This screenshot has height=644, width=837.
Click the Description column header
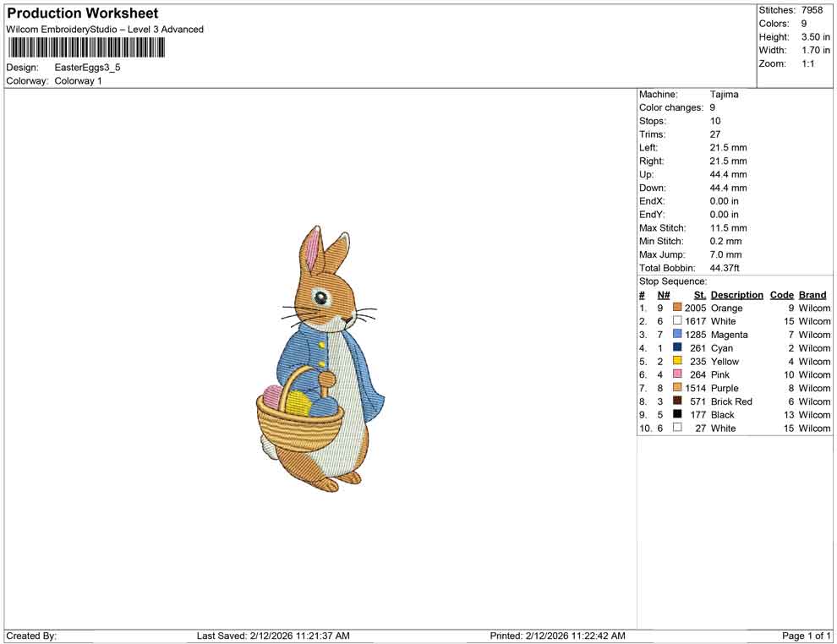click(736, 295)
